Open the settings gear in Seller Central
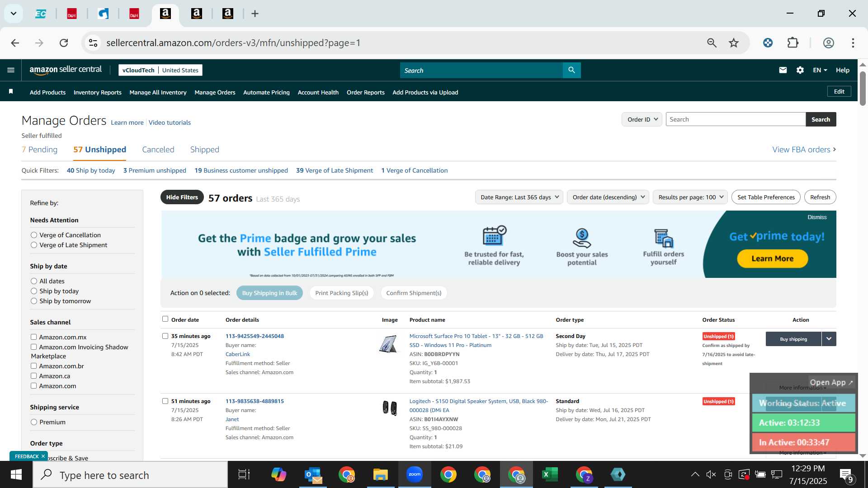Screen dimensions: 868x488 (800, 70)
